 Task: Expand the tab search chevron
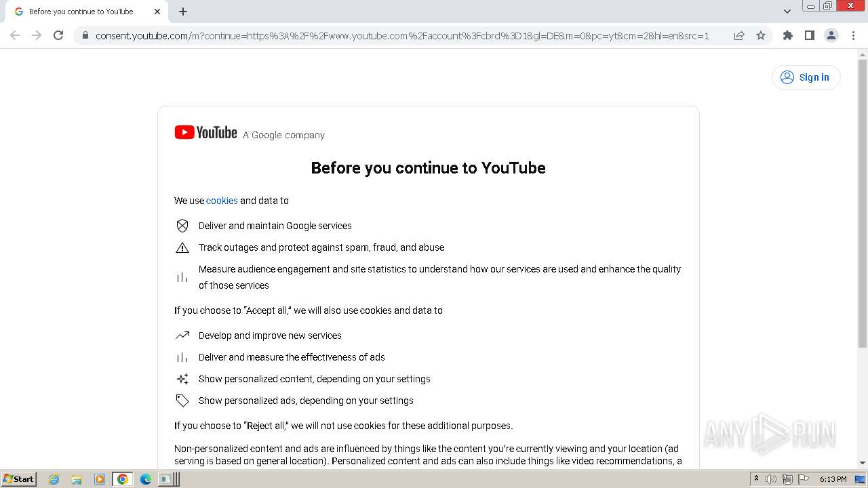pyautogui.click(x=787, y=12)
